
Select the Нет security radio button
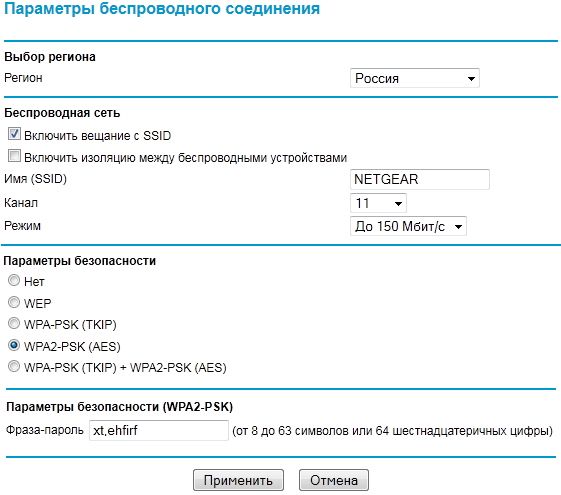[x=14, y=280]
